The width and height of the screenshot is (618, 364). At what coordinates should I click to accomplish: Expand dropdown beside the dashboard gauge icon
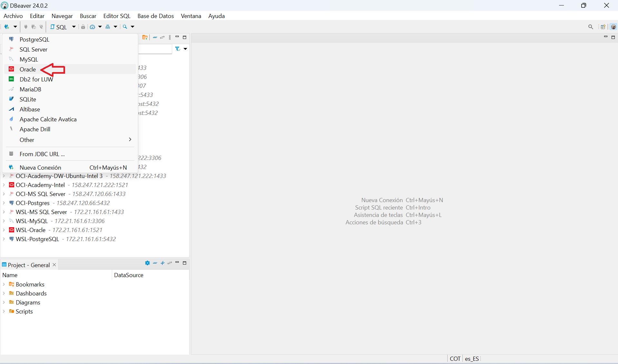(x=100, y=27)
